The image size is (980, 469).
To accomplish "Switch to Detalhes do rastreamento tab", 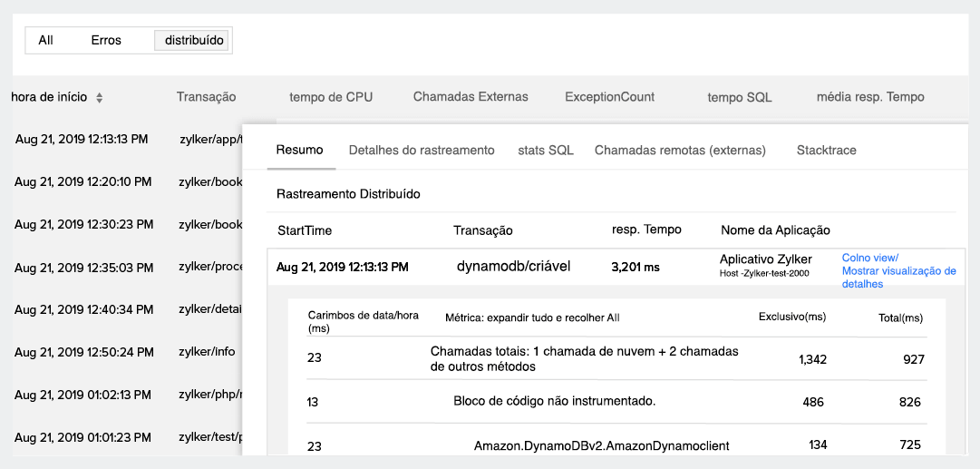I will click(422, 150).
